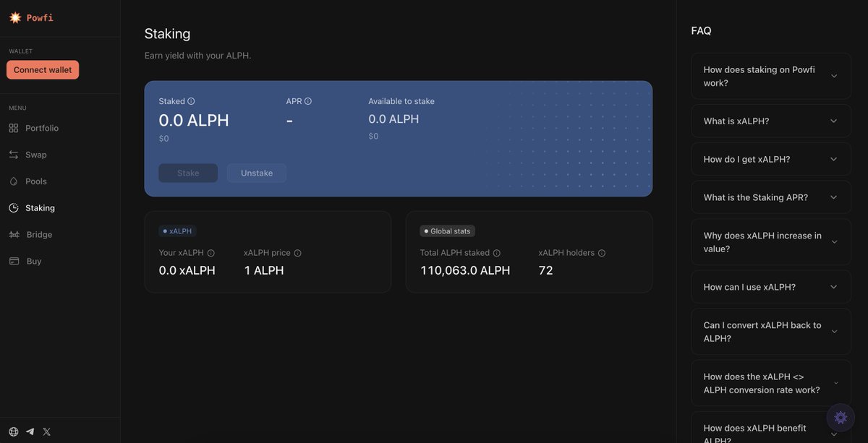Click info icon next to Staked
Image resolution: width=868 pixels, height=443 pixels.
point(191,101)
